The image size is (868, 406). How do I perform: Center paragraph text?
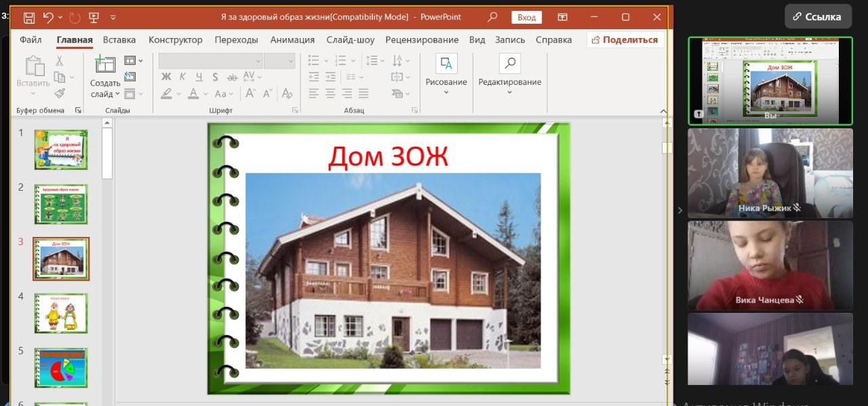click(330, 94)
